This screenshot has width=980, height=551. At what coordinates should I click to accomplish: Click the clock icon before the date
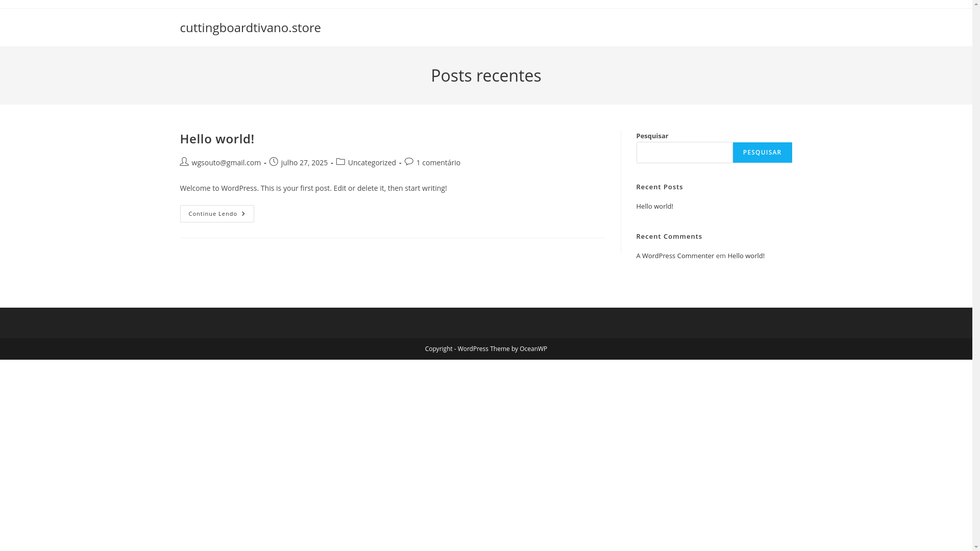274,162
